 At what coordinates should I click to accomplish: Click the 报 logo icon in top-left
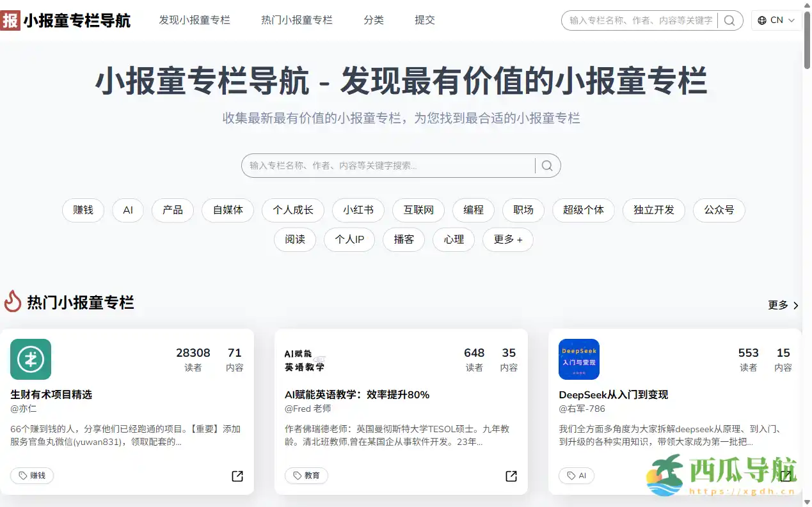tap(10, 20)
